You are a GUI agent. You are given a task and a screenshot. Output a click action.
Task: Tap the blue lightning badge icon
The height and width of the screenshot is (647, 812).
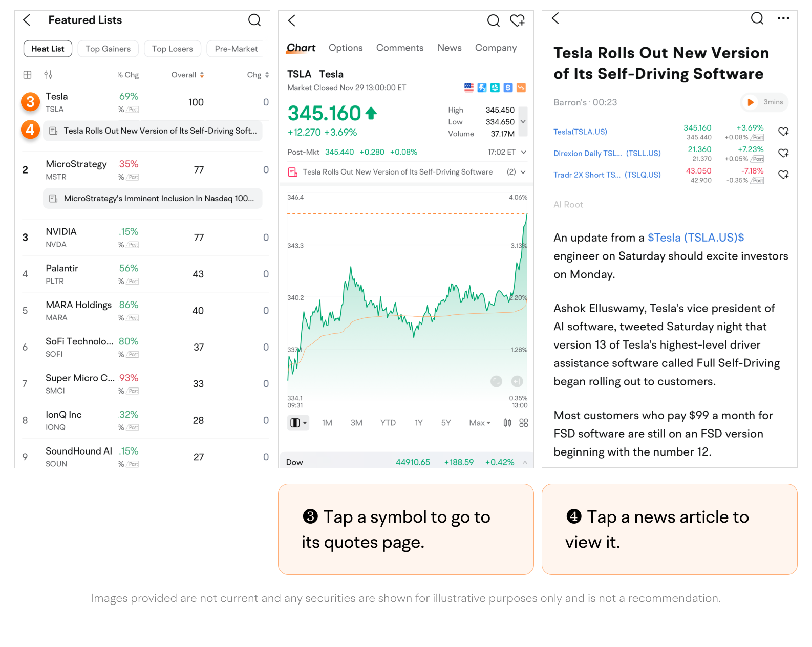point(482,88)
